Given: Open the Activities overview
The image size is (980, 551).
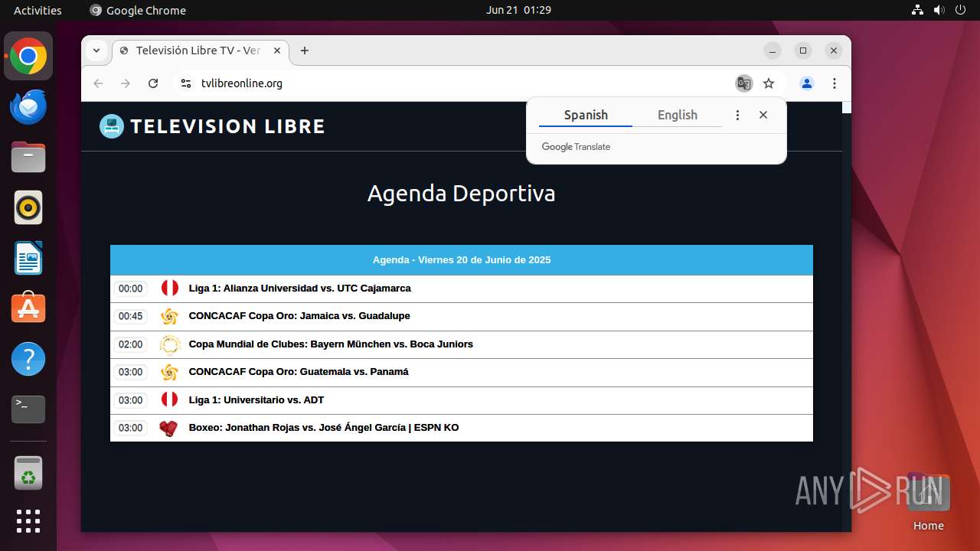Looking at the screenshot, I should [x=38, y=10].
